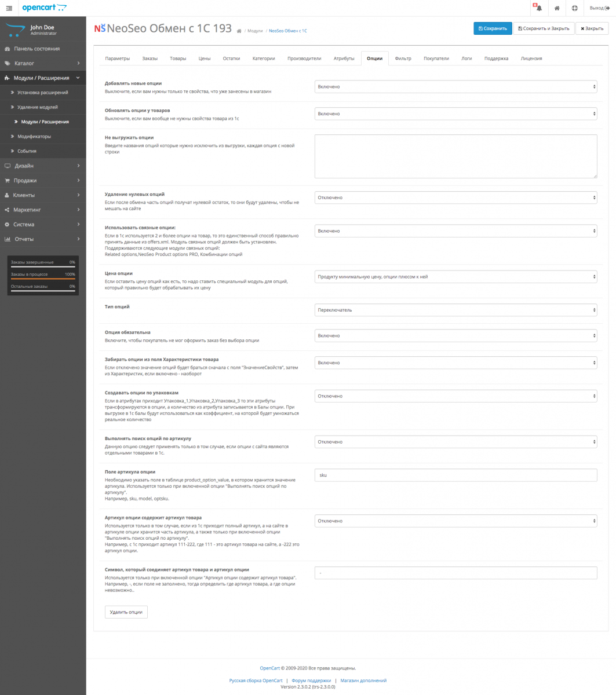This screenshot has width=616, height=695.
Task: Click the breadcrumb home icon
Action: point(239,30)
